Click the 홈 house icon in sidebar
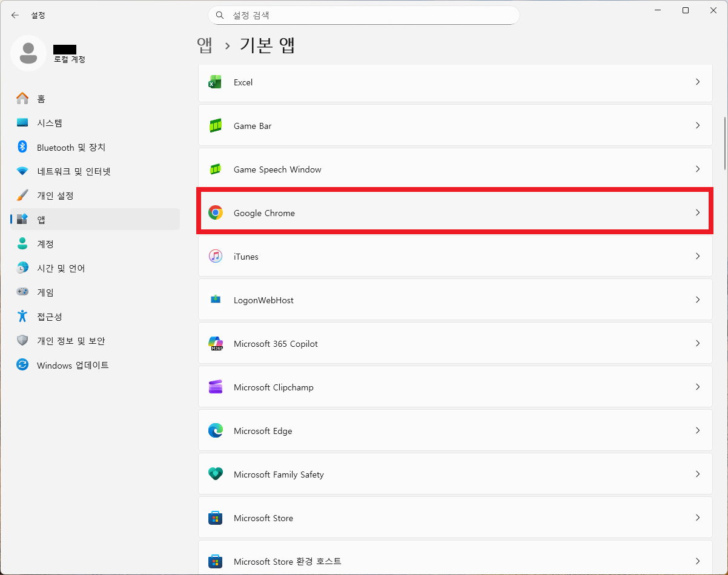This screenshot has width=728, height=575. [x=22, y=98]
